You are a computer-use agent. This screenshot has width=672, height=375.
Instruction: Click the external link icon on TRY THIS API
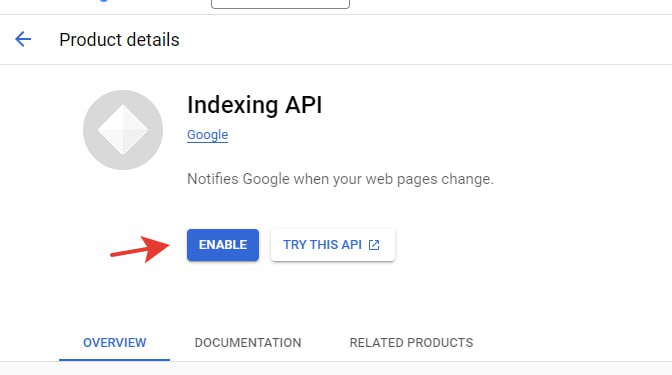[x=374, y=245]
